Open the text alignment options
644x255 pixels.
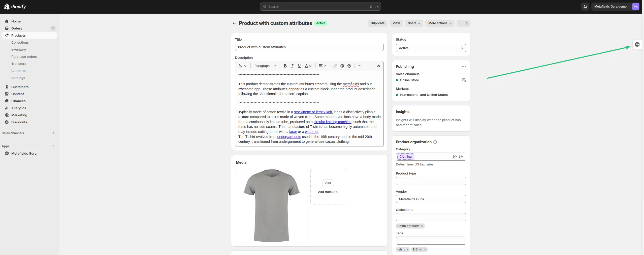click(322, 66)
